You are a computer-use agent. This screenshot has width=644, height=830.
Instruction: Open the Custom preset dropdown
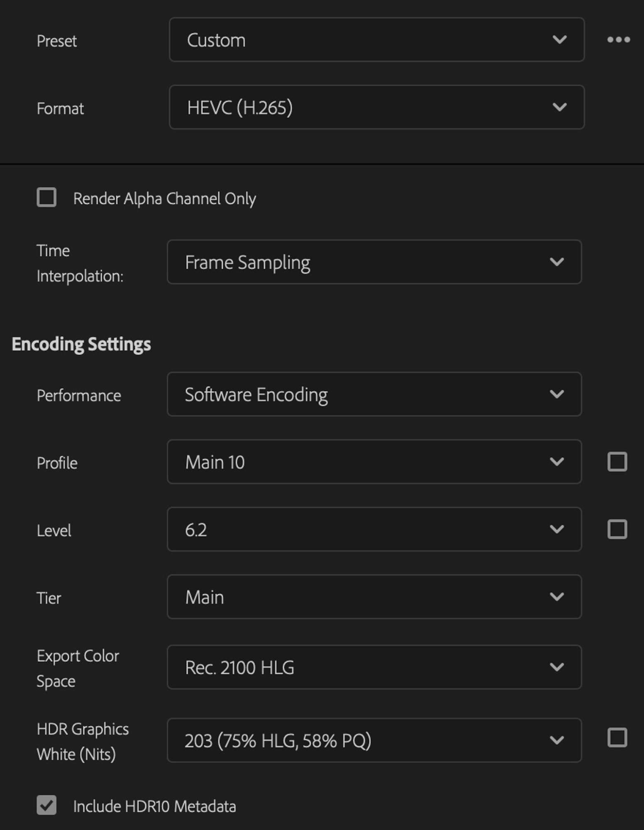377,40
